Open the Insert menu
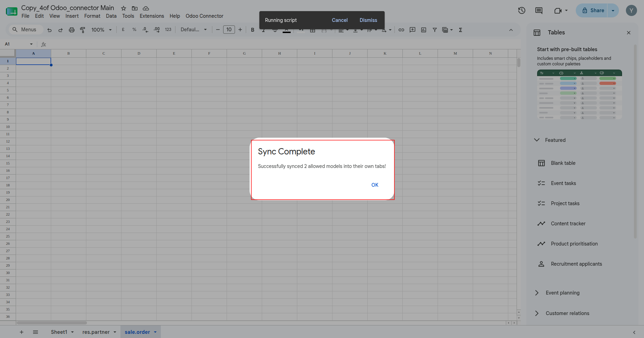This screenshot has width=644, height=338. tap(72, 16)
